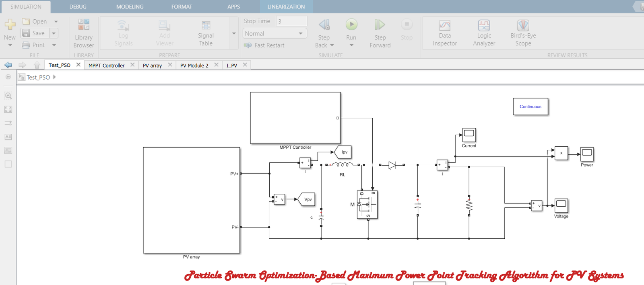This screenshot has height=285, width=644.
Task: Select the Current scope block
Action: pyautogui.click(x=469, y=134)
